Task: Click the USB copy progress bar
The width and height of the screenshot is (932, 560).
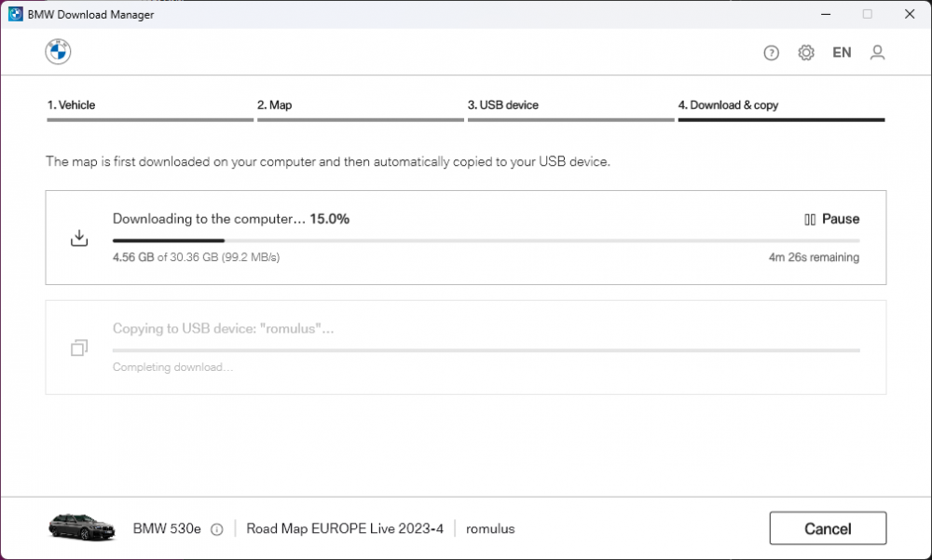Action: 486,350
